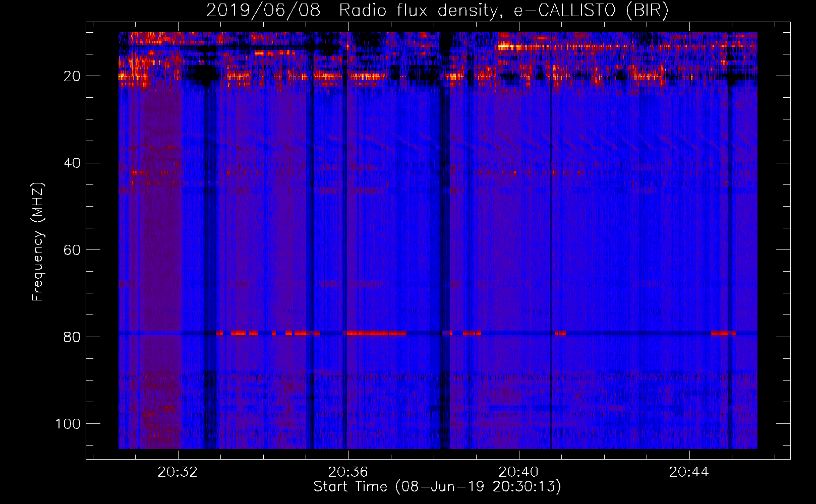Click the 'Frequency (MHZ)' y-axis label

[x=38, y=241]
